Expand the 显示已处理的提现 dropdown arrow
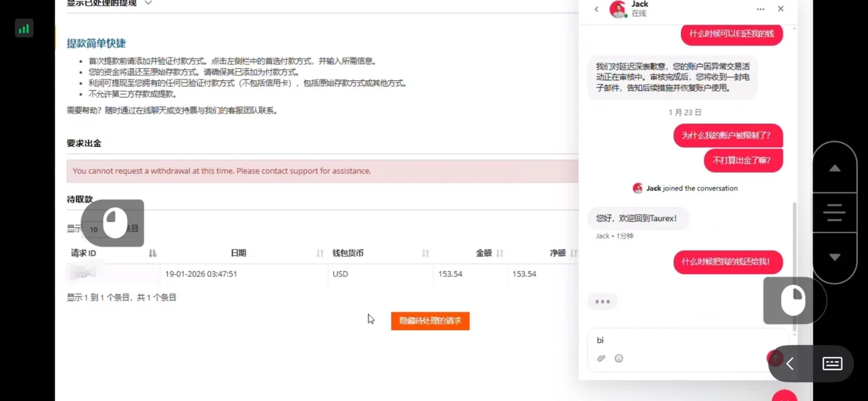The image size is (868, 401). pyautogui.click(x=148, y=3)
